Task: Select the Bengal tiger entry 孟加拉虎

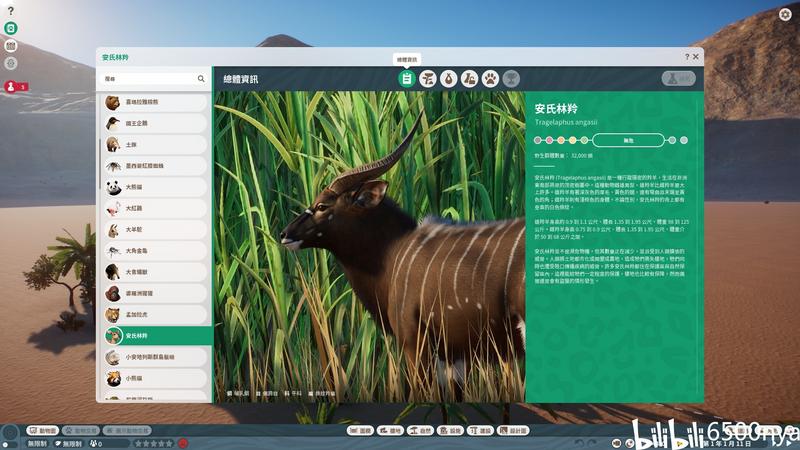Action: pyautogui.click(x=155, y=315)
